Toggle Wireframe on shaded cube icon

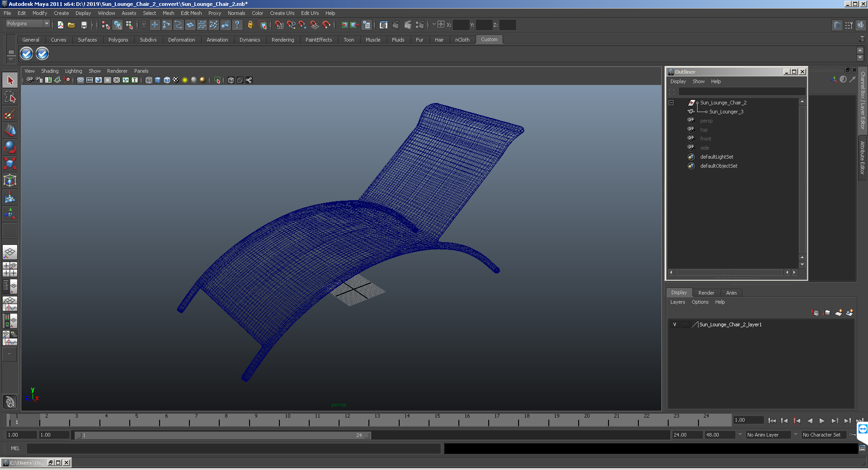167,80
